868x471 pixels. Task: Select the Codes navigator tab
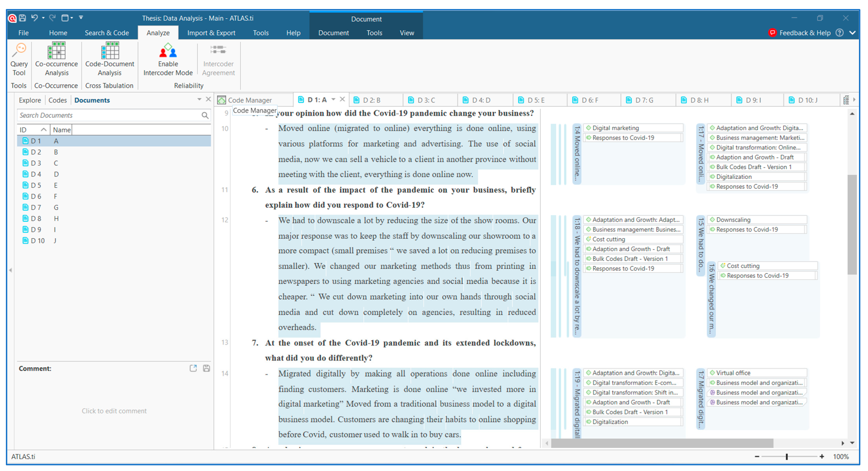[x=57, y=100]
